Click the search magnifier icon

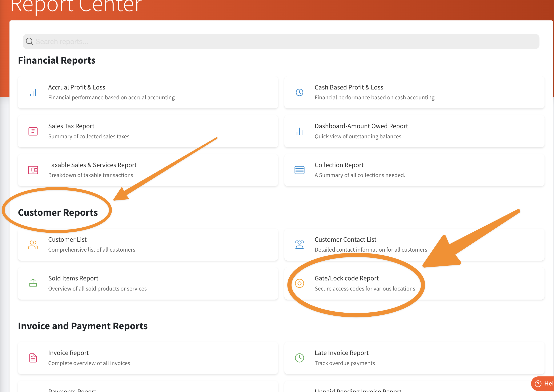29,41
